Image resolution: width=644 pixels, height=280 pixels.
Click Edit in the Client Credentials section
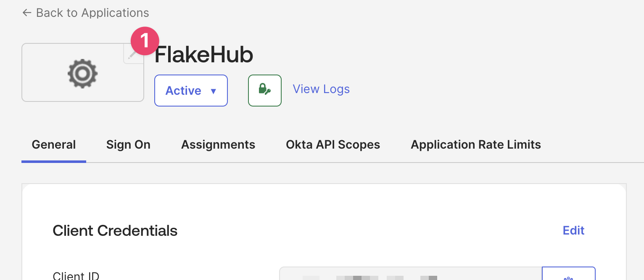(x=573, y=230)
